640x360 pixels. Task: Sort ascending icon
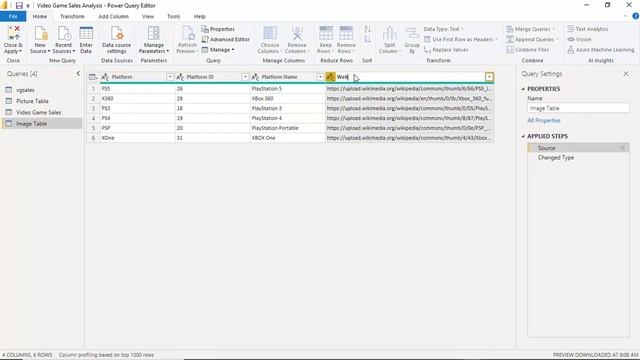point(367,29)
